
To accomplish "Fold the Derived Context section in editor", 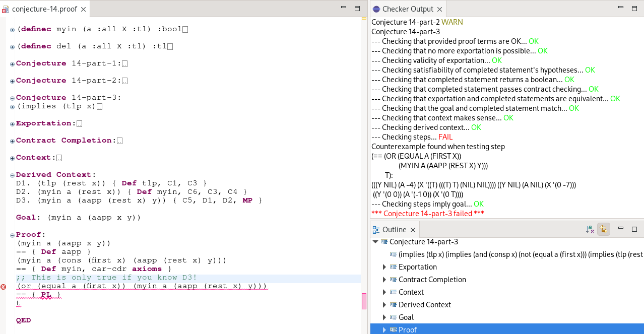I will coord(12,175).
